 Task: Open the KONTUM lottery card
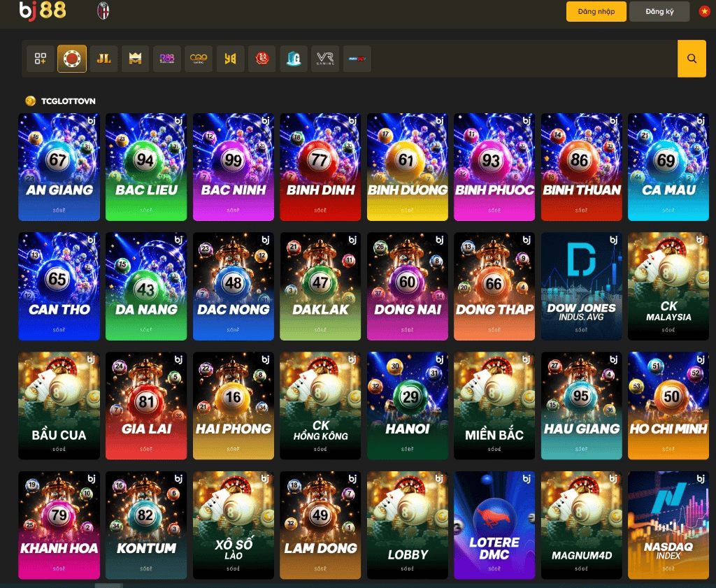pyautogui.click(x=146, y=526)
